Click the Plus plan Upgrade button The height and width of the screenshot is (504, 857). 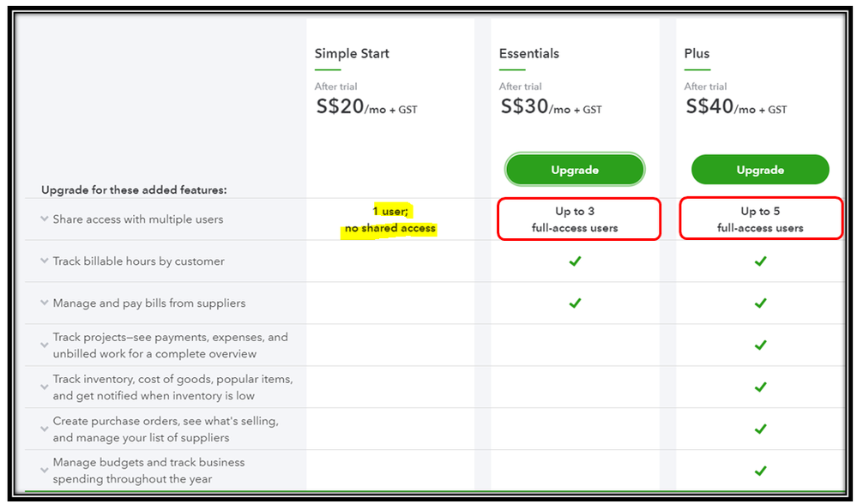(760, 170)
